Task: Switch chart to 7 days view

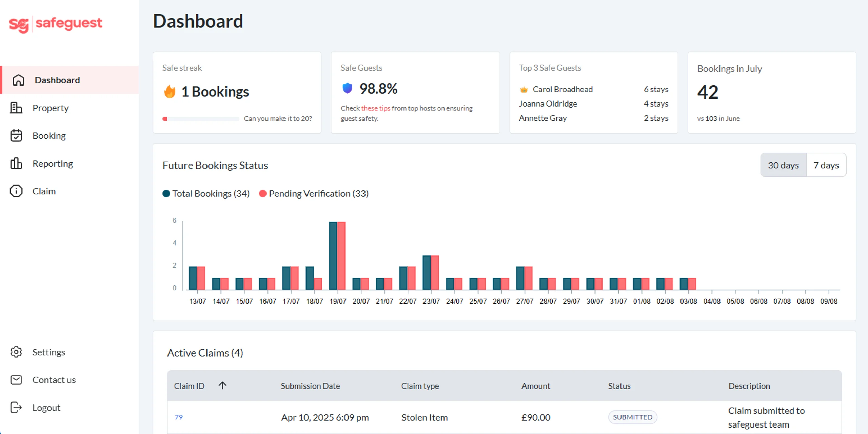Action: pyautogui.click(x=826, y=165)
